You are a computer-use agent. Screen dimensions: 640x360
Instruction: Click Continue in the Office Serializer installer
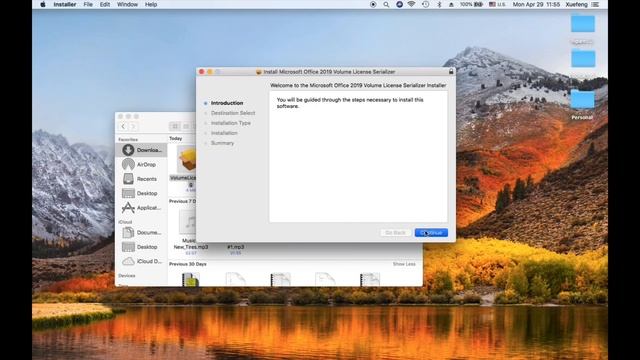[431, 233]
